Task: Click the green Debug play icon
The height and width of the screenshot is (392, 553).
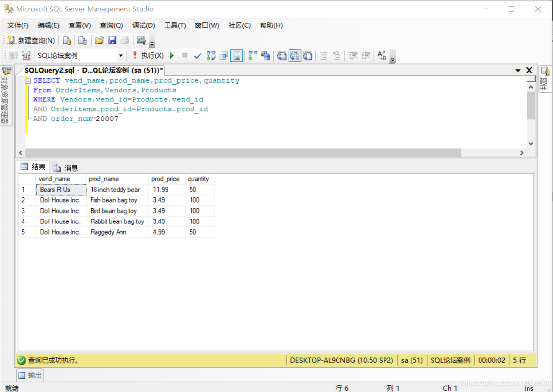Action: pyautogui.click(x=172, y=55)
